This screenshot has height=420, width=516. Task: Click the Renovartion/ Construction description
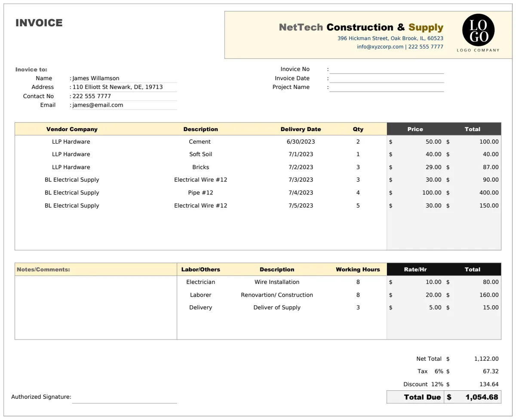(x=277, y=295)
